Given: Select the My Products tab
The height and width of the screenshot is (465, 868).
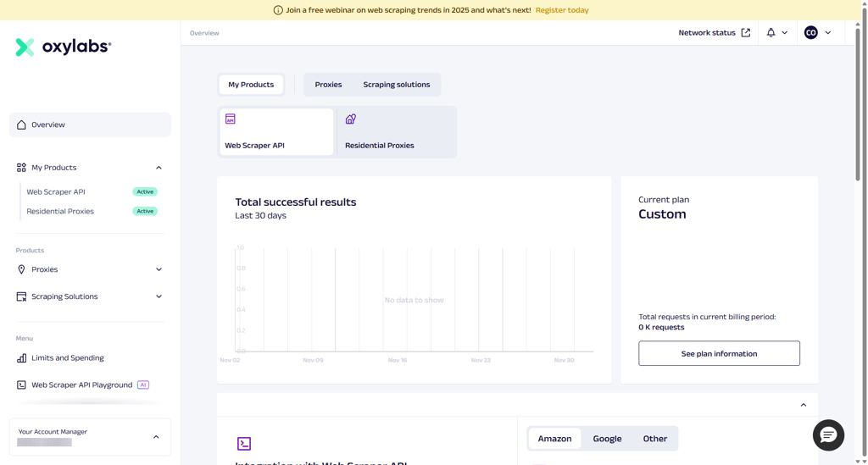Looking at the screenshot, I should click(x=251, y=85).
